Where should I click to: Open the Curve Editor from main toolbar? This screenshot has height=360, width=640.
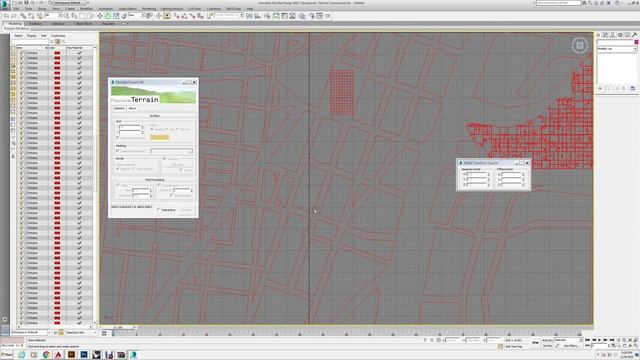coord(284,16)
